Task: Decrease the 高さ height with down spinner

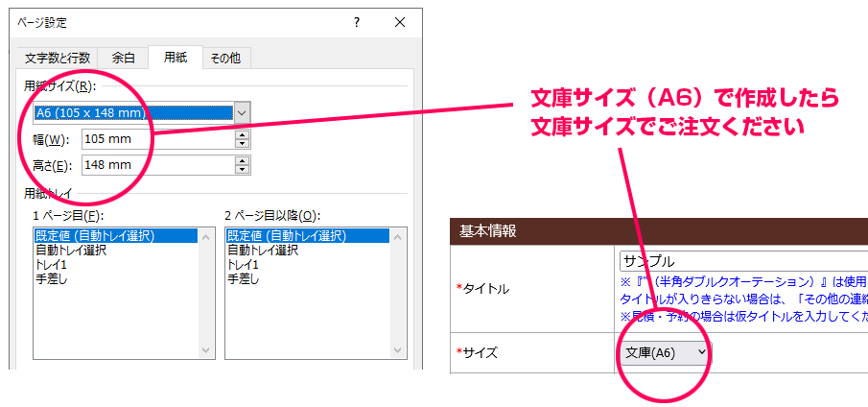Action: tap(243, 170)
